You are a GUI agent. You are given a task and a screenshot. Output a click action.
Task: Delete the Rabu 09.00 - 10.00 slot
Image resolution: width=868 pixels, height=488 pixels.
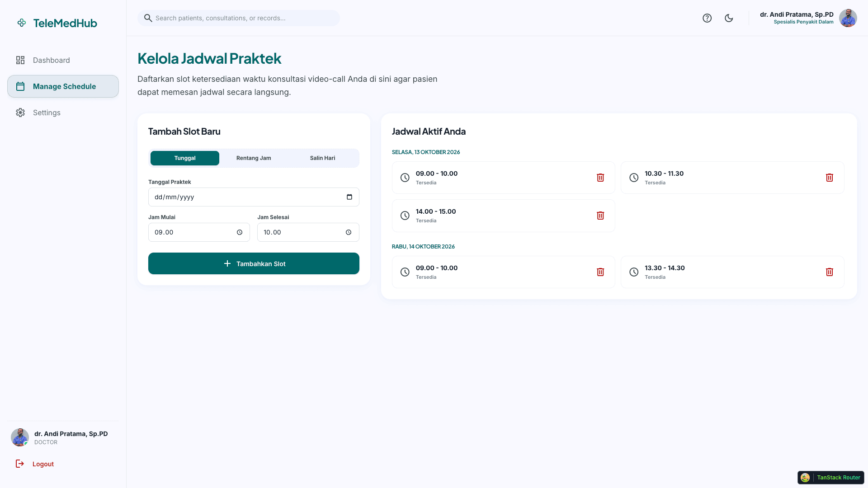[x=600, y=272]
